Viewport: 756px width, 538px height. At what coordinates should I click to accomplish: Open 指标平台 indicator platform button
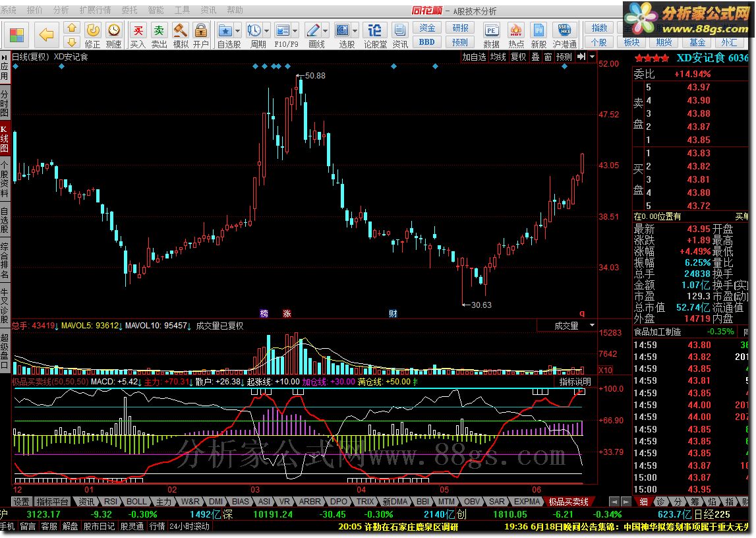(x=53, y=501)
